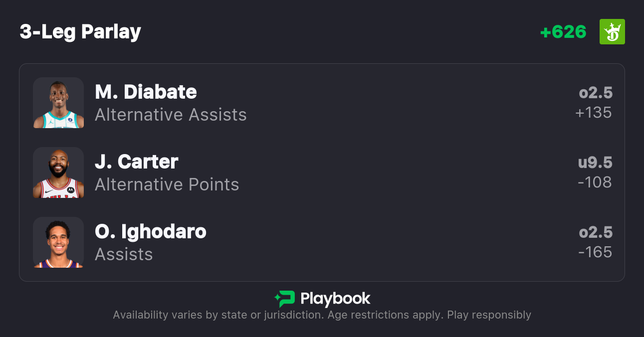Click the +626 parlay odds
The width and height of the screenshot is (644, 337).
tap(563, 32)
